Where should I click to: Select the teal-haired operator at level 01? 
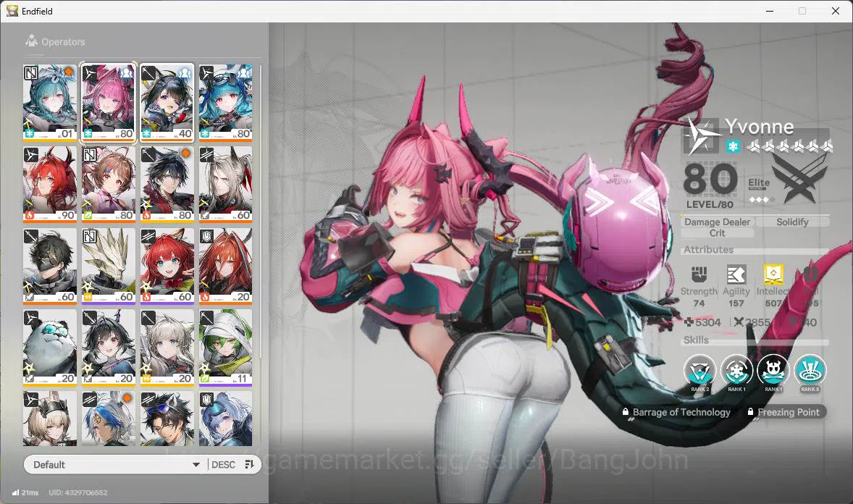[x=50, y=103]
